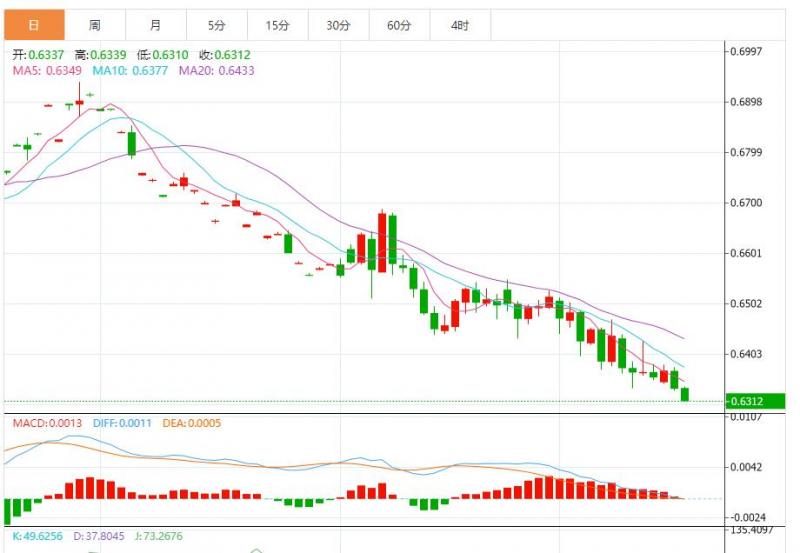Image resolution: width=800 pixels, height=553 pixels.
Task: Switch to the 周 weekly tab
Action: [x=95, y=24]
